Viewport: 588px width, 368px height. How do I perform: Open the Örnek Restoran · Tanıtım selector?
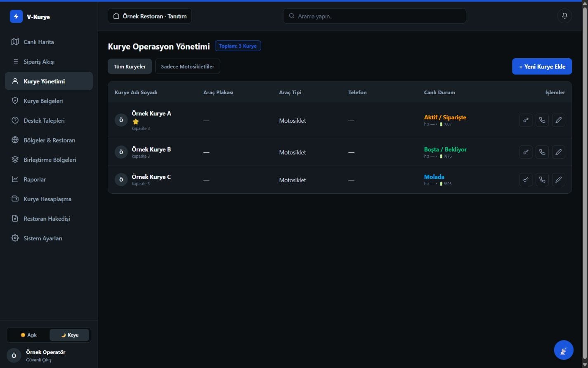(150, 16)
